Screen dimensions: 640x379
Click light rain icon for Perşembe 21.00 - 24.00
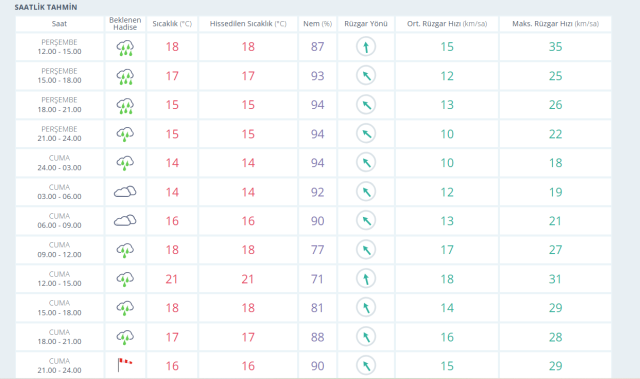point(125,134)
